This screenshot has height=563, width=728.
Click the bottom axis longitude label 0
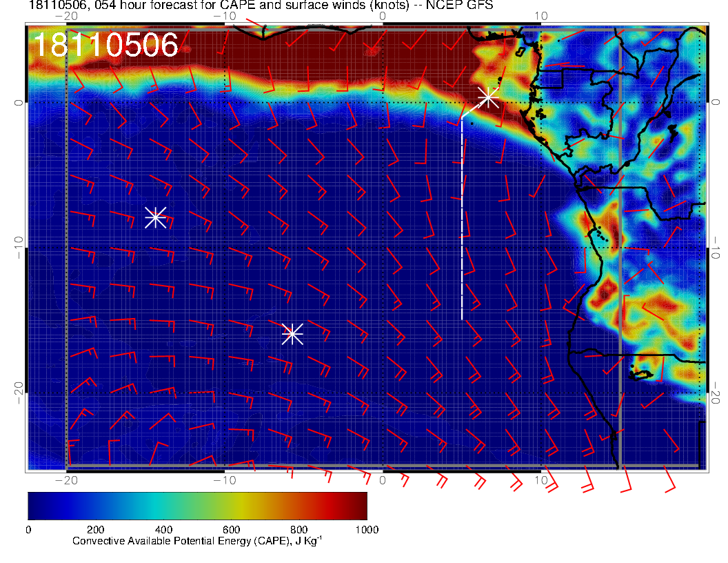tap(383, 480)
